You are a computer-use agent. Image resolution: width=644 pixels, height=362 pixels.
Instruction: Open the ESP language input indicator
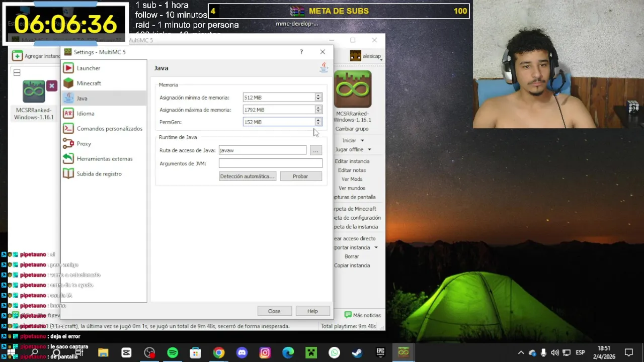[580, 353]
